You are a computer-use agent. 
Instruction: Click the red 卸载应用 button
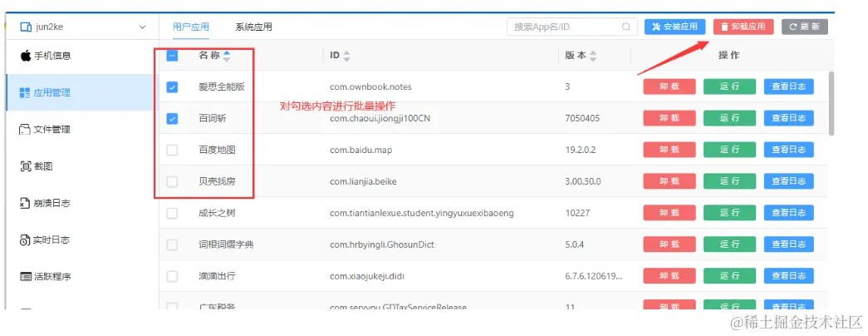click(743, 27)
